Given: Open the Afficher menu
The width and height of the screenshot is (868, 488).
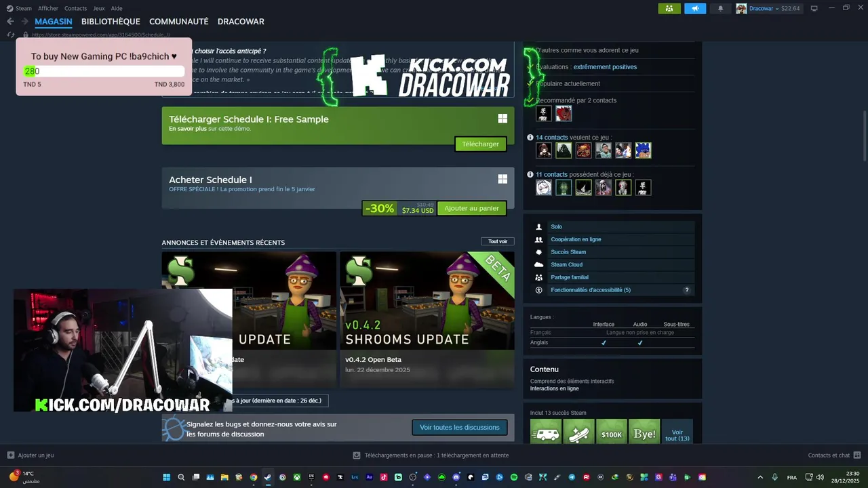Looking at the screenshot, I should coord(48,8).
